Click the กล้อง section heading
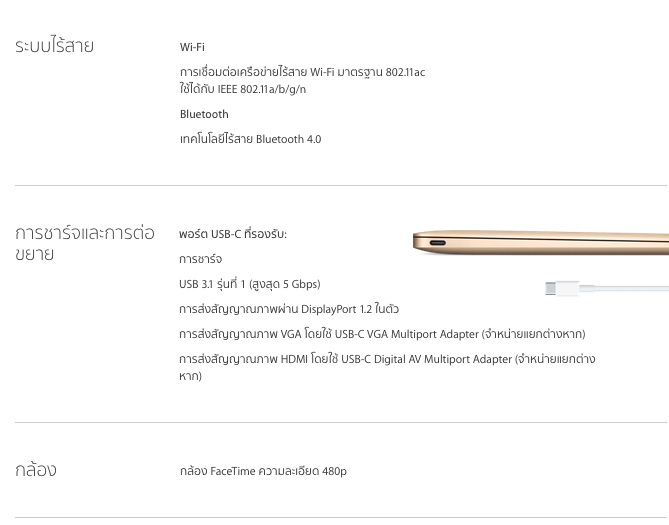 36,470
